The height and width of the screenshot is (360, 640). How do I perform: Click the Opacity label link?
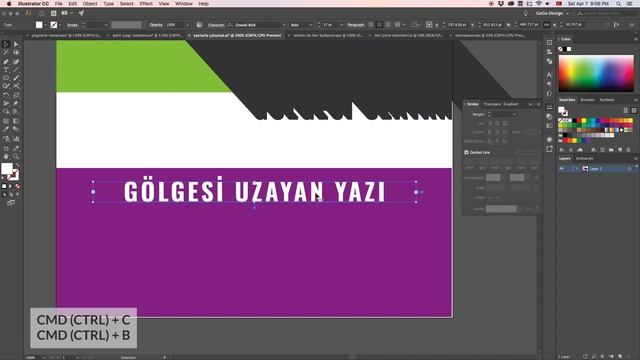[156, 25]
